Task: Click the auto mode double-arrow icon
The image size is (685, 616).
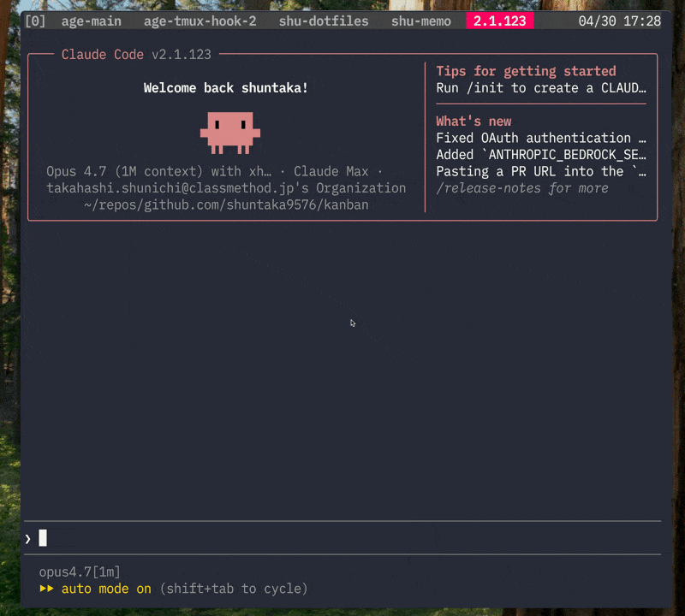Action: pos(46,589)
